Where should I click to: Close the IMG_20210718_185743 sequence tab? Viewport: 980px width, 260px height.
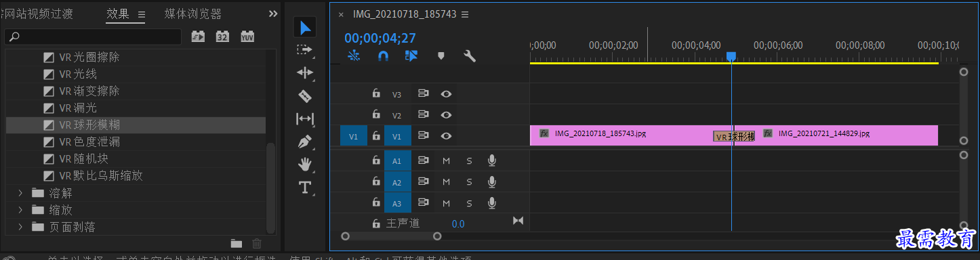[341, 15]
